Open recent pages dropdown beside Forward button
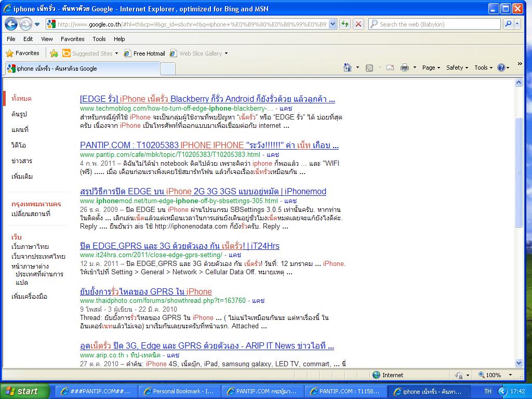 point(37,24)
